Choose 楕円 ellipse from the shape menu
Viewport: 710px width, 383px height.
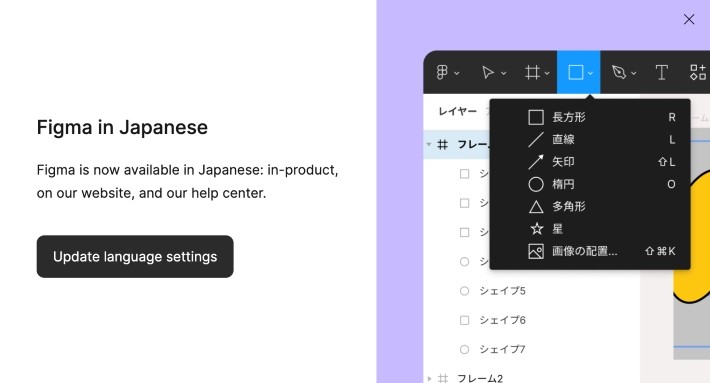click(590, 184)
